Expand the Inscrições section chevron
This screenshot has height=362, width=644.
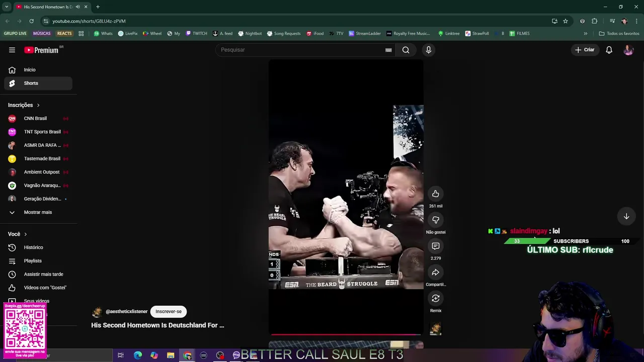coord(38,105)
